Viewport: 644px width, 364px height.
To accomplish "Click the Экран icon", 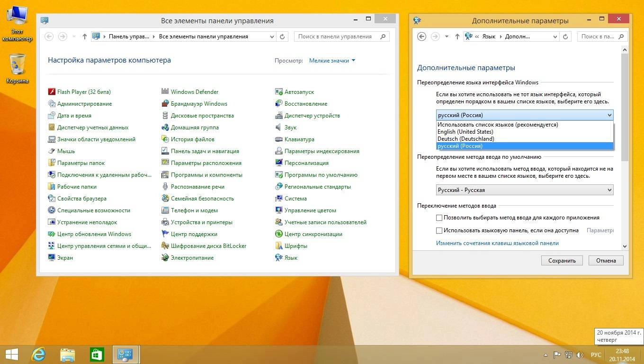I will coord(52,258).
